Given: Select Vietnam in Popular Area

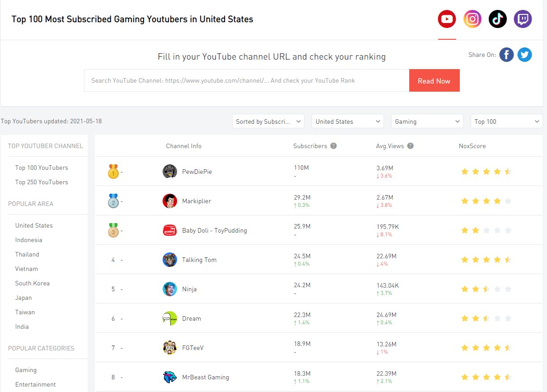Looking at the screenshot, I should point(27,269).
